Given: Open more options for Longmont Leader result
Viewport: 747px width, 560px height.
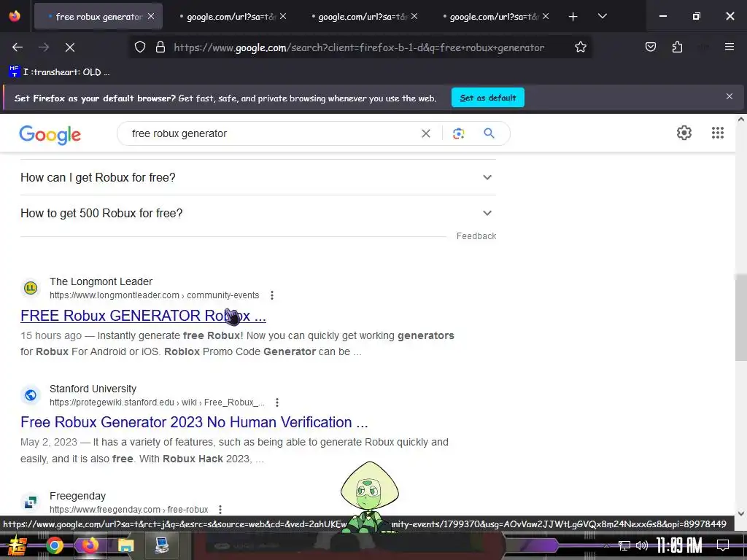Looking at the screenshot, I should [x=272, y=295].
